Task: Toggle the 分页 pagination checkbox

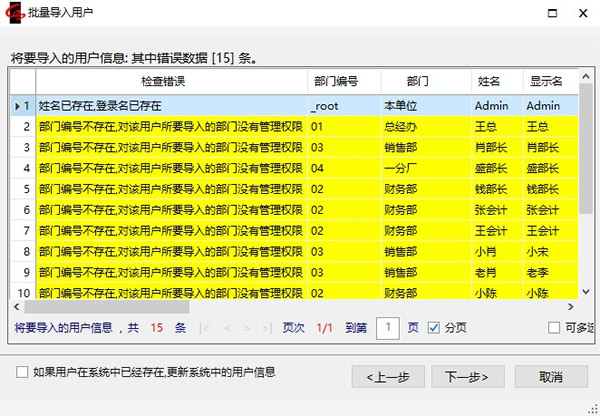Action: click(434, 327)
